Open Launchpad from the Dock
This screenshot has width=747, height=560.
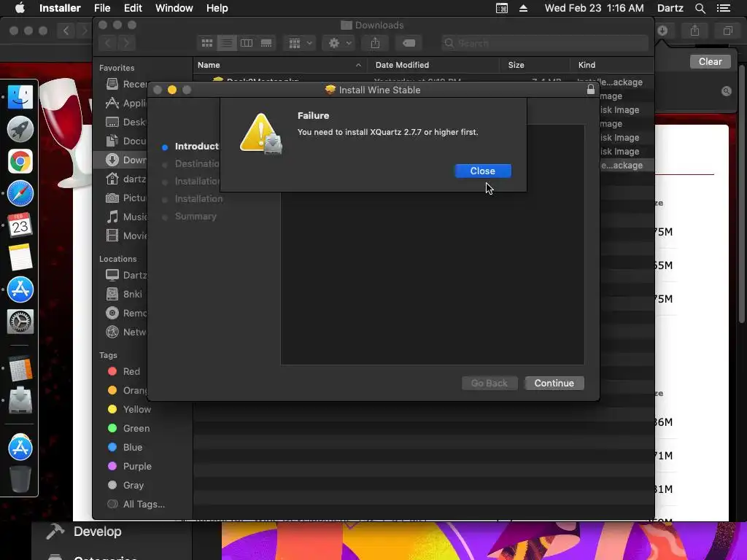tap(20, 129)
